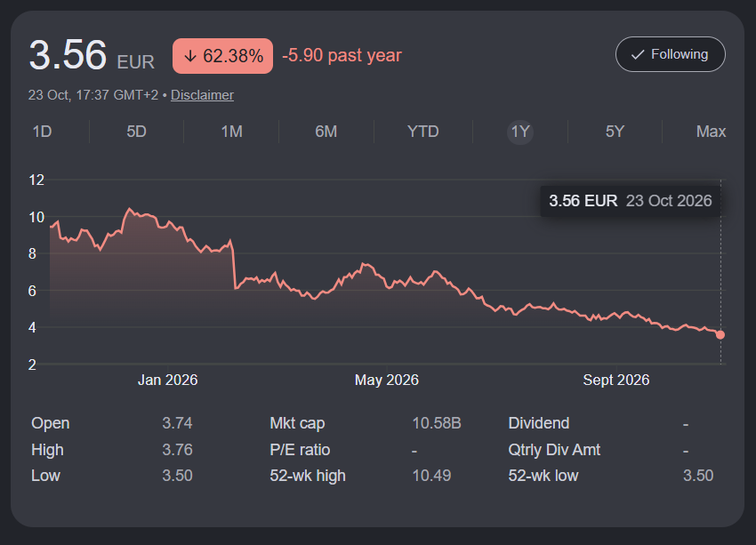This screenshot has width=756, height=545.
Task: Choose the 1Y range tab
Action: click(x=519, y=132)
